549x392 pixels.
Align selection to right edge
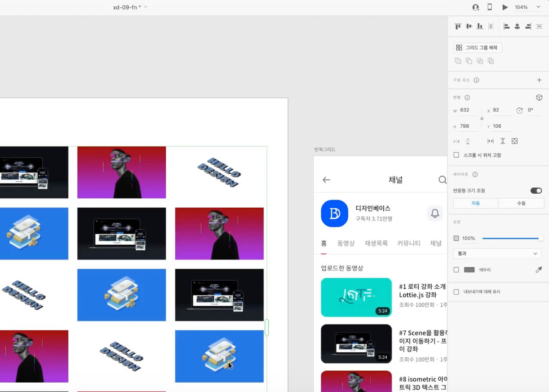(x=528, y=26)
